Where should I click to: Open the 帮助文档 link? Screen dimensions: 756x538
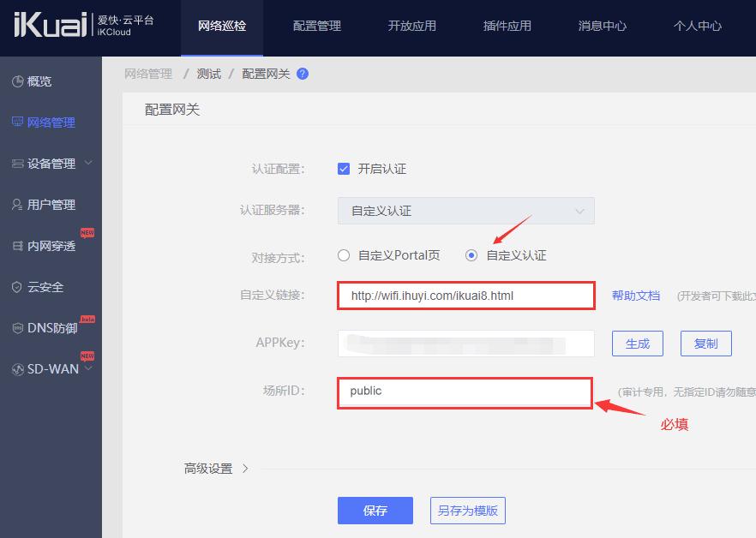pos(636,295)
